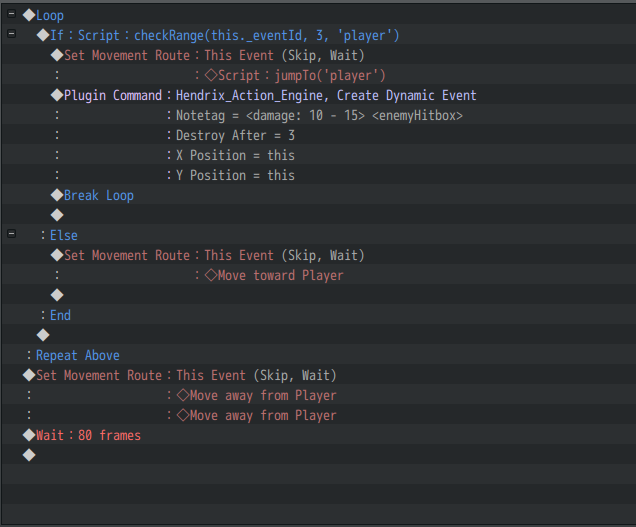636x527 pixels.
Task: Click the diamond icon beside Wait
Action: tap(29, 435)
